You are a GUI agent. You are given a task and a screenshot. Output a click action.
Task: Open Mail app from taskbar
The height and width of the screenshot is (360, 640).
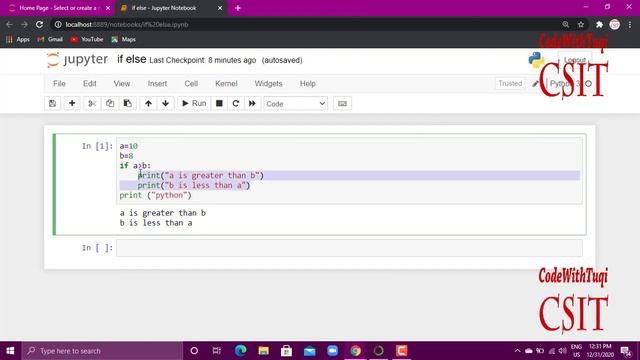(x=310, y=351)
